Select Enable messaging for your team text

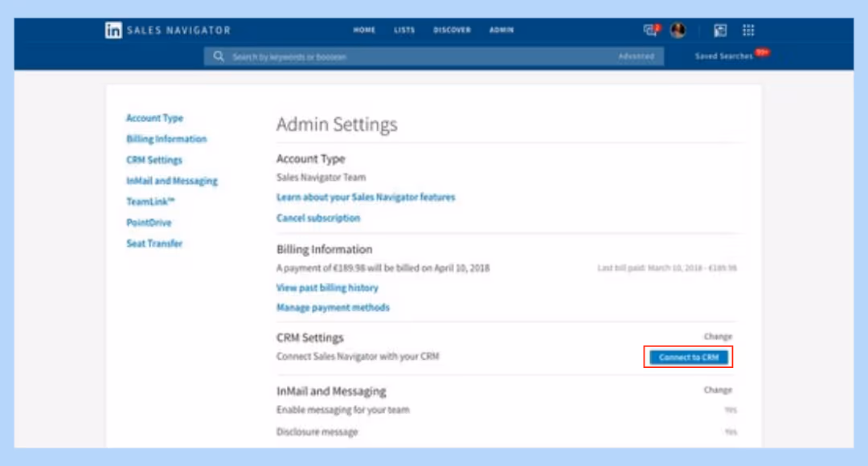pos(342,410)
